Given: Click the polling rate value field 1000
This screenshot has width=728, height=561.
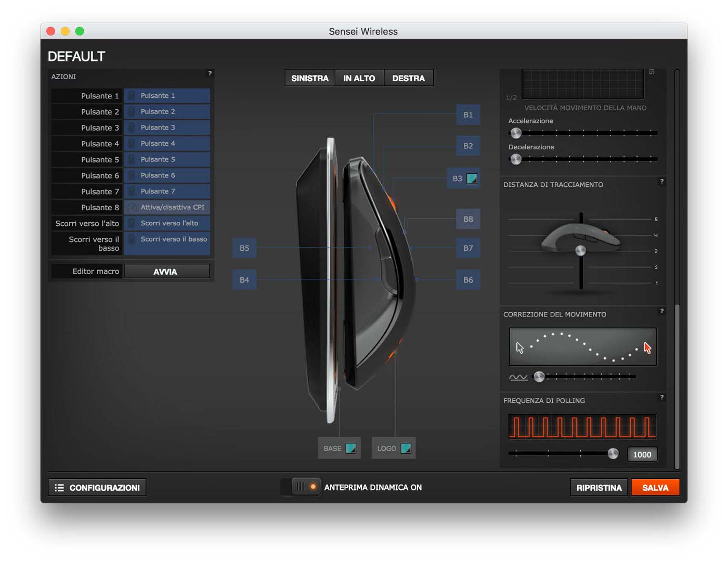Looking at the screenshot, I should coord(642,455).
